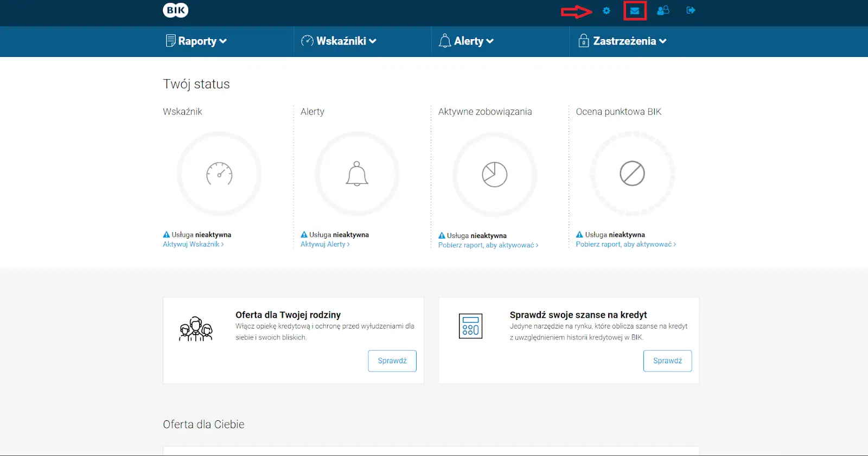Click warning triangle under Ocena punktowa BIK

[x=579, y=235]
